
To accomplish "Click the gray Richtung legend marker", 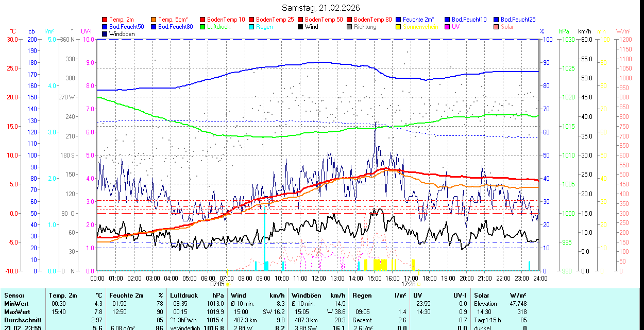I will point(350,27).
